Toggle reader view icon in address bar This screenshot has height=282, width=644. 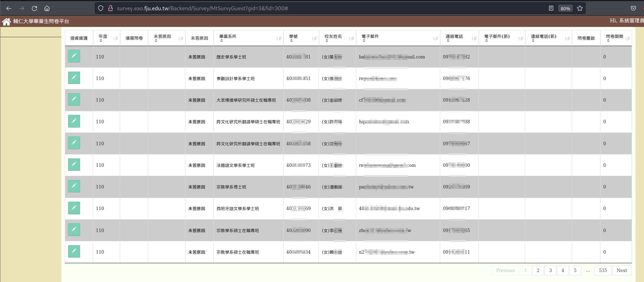click(x=551, y=8)
